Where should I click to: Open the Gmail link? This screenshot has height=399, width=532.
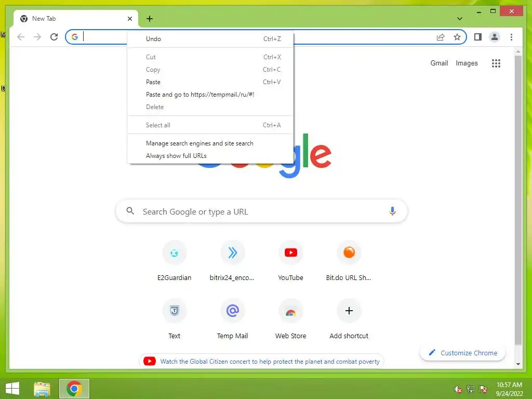click(439, 63)
